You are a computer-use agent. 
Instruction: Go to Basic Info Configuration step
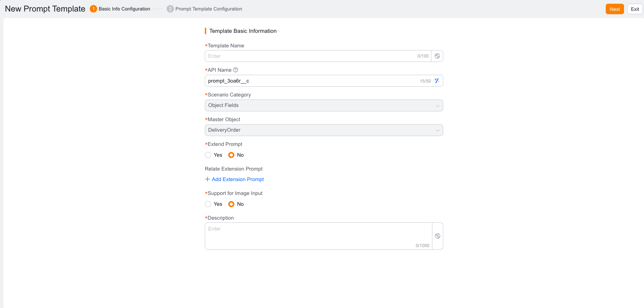(x=120, y=9)
